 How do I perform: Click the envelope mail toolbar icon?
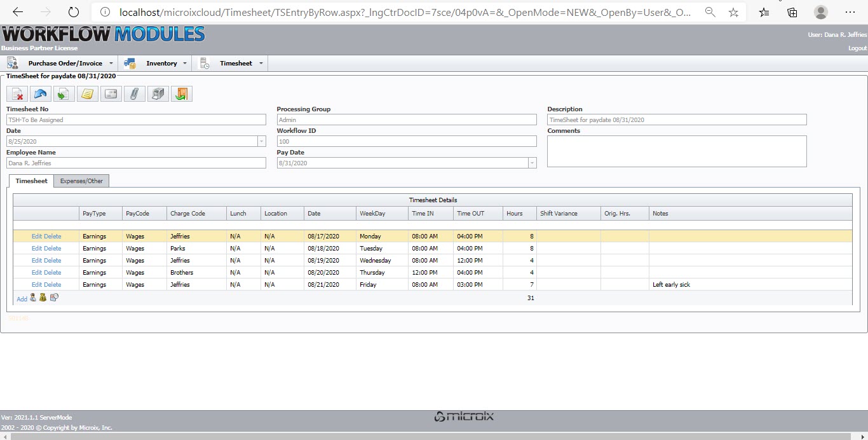coord(111,94)
